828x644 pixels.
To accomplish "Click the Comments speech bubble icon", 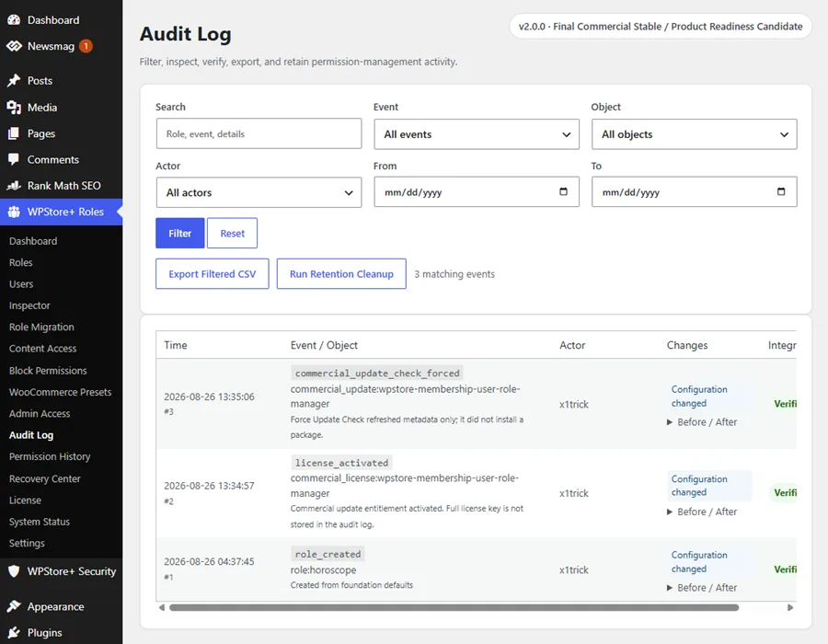I will 14,159.
